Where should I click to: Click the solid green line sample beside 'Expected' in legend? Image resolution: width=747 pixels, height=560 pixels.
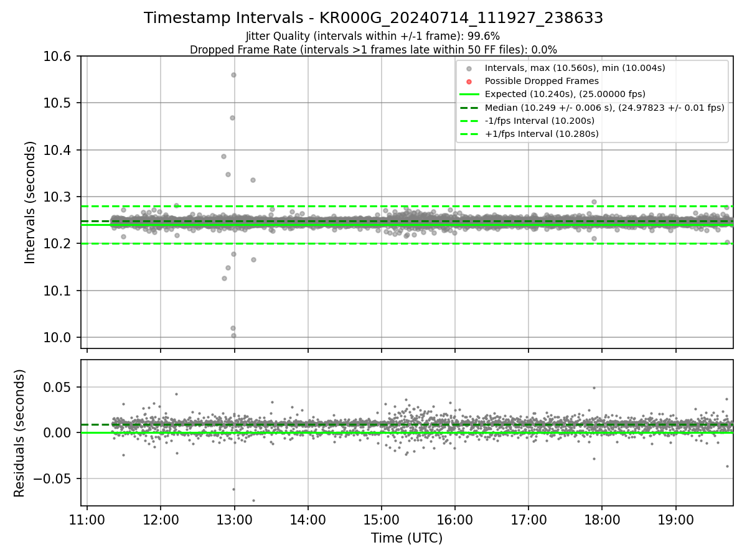click(x=469, y=95)
